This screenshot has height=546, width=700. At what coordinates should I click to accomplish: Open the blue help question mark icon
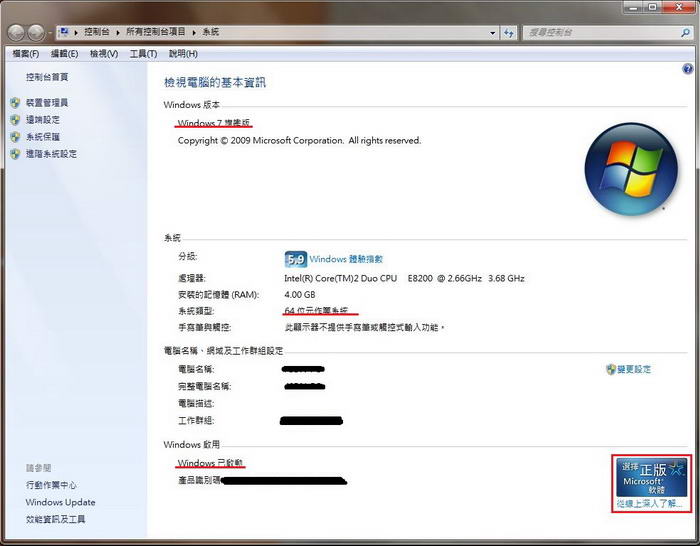688,69
